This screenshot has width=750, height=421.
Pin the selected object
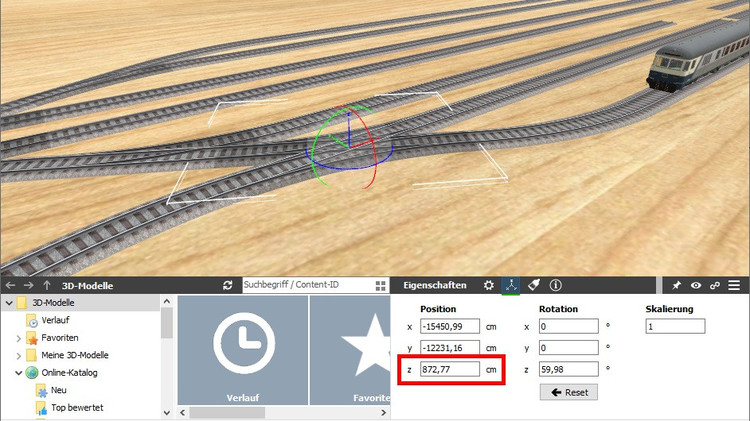pos(676,286)
